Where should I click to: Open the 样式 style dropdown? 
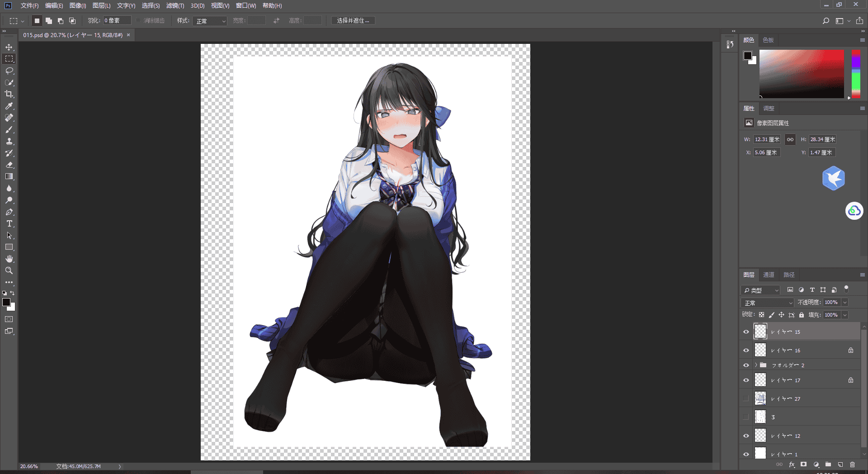coord(209,21)
